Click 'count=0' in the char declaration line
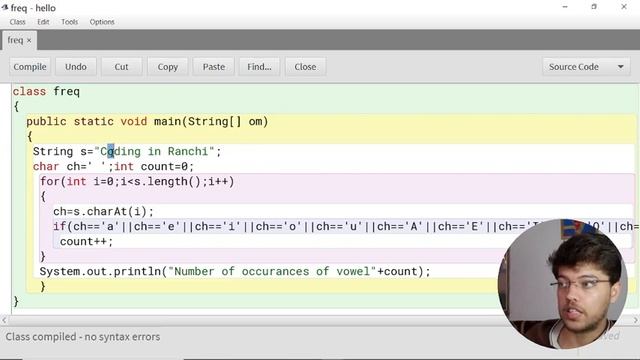Viewport: 640px width, 360px height. tap(164, 167)
